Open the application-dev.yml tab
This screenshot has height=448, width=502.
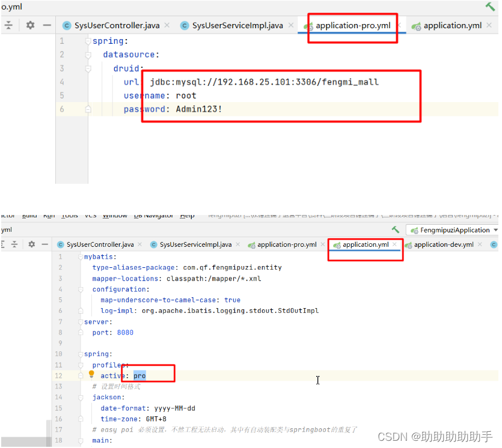(x=444, y=244)
